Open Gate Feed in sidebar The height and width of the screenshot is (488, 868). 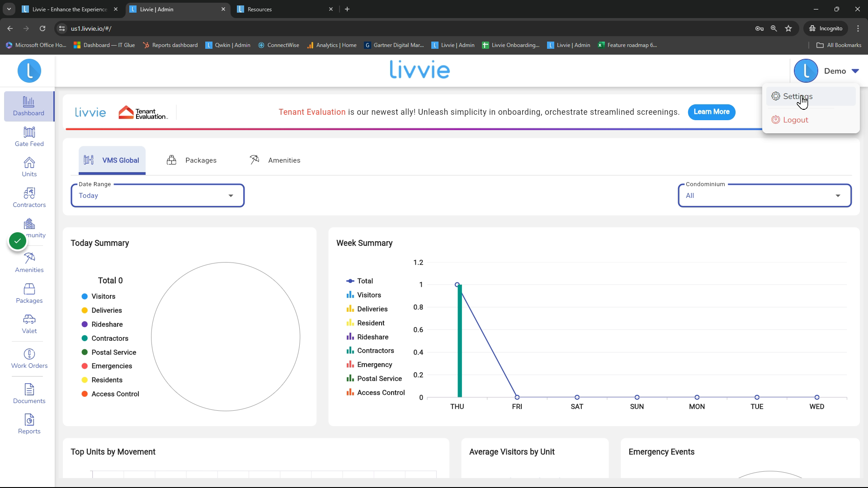click(x=29, y=137)
